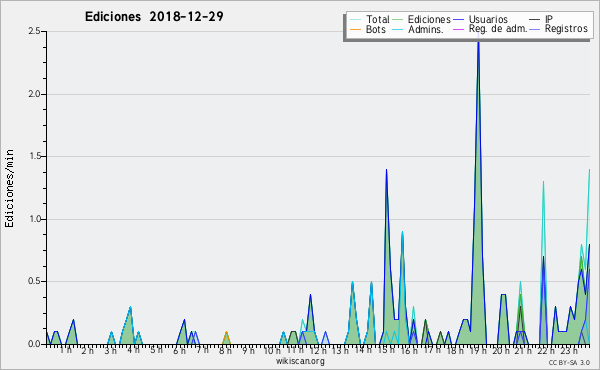Click the 'CC BY-SA 3.0' license text
The image size is (600, 370).
569,362
